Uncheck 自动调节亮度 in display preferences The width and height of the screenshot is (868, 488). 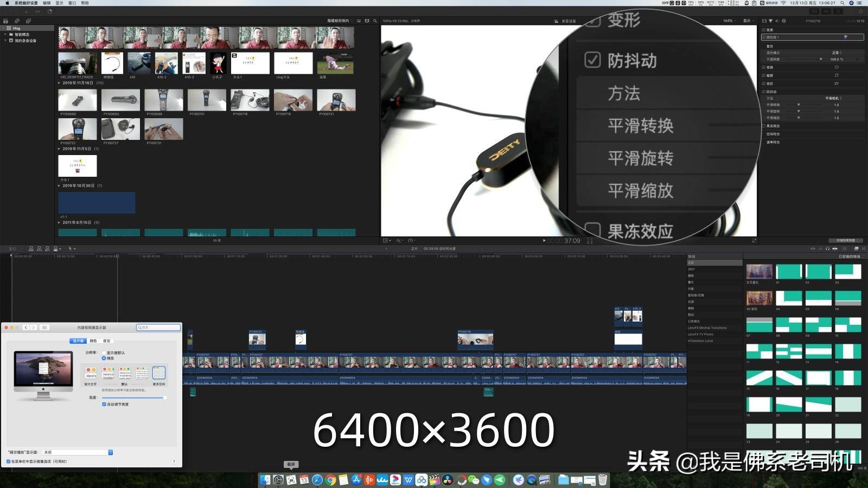[104, 404]
